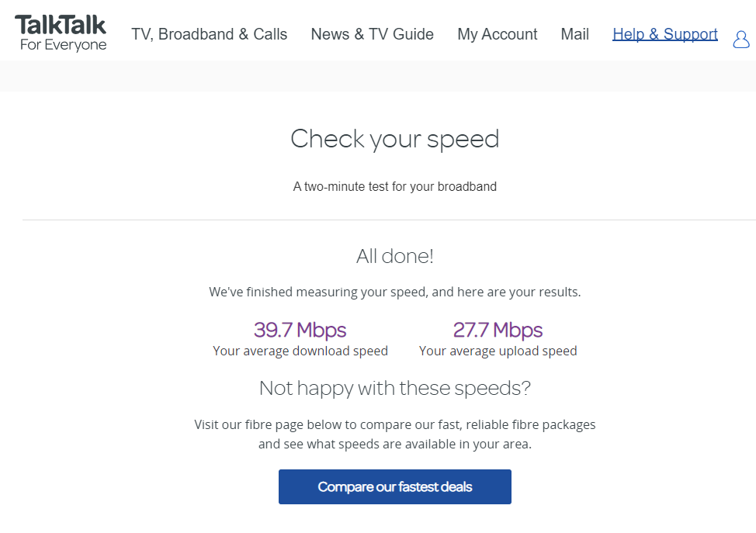
Task: Click the 'All done!' heading
Action: (394, 256)
